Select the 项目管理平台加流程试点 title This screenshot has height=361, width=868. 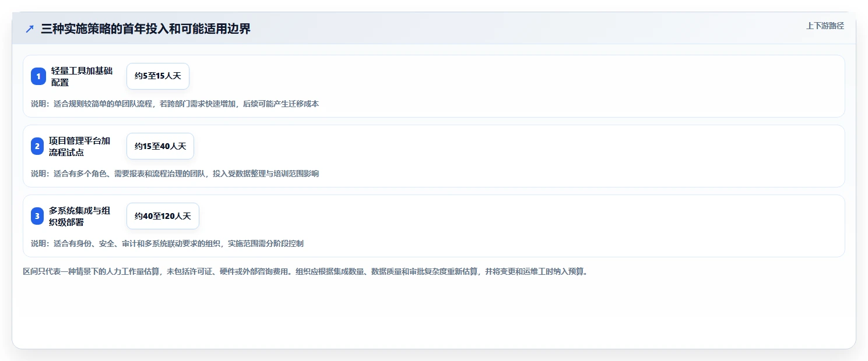pos(79,146)
